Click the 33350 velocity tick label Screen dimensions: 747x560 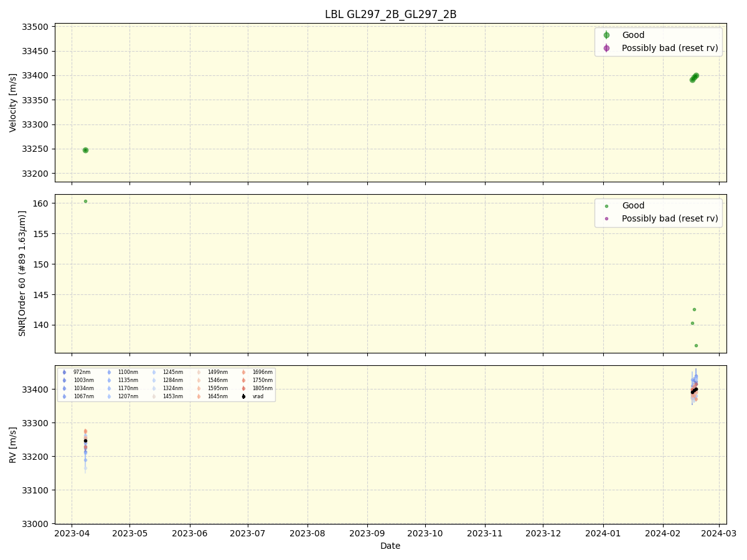[36, 100]
